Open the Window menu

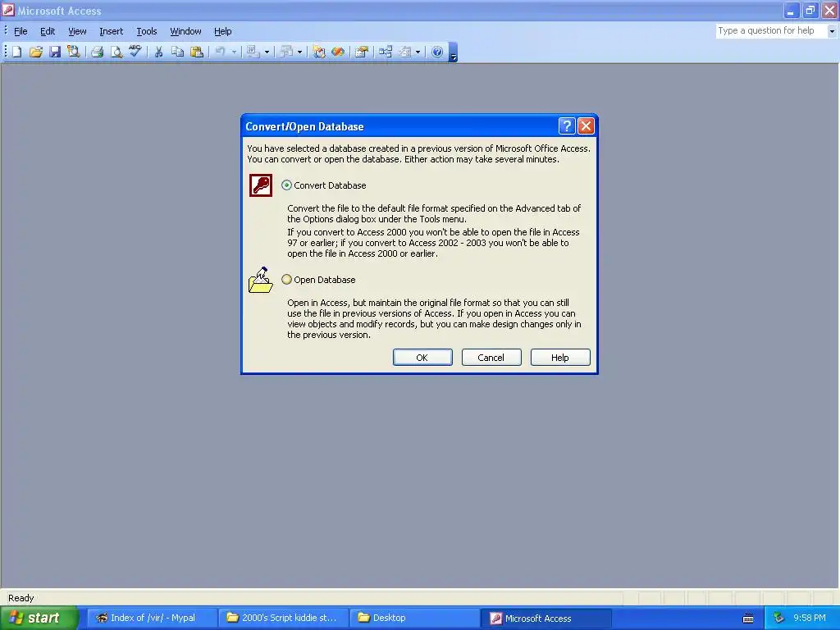pyautogui.click(x=185, y=31)
